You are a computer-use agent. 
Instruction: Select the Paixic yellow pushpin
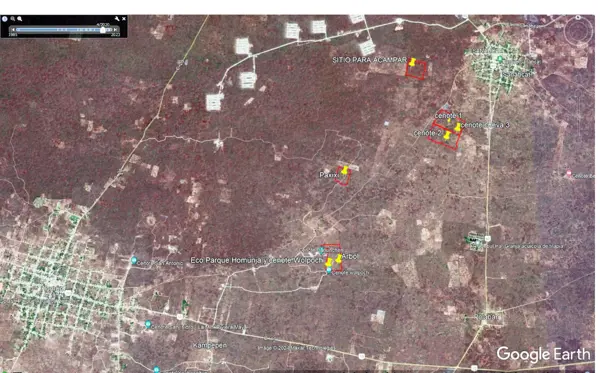pyautogui.click(x=345, y=170)
